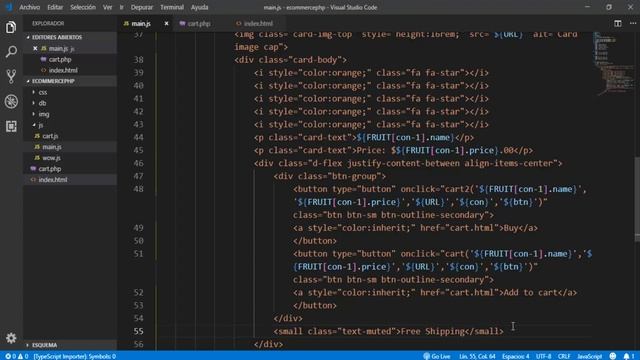Screen dimensions: 640x360
Task: Open the Archivo menu
Action: 30,7
